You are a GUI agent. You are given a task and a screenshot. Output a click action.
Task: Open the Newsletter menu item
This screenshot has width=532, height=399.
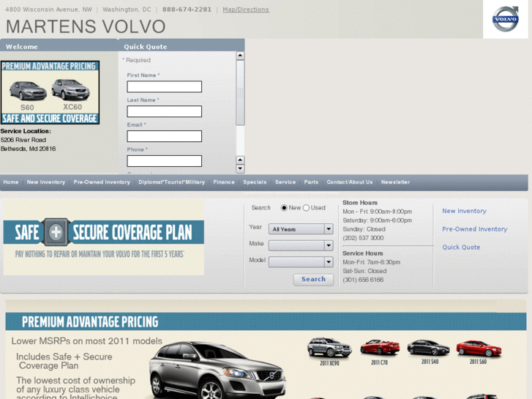396,182
